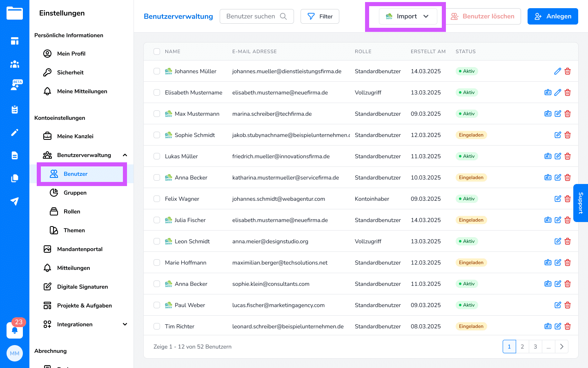Delete Tim Richter using trash icon

pyautogui.click(x=568, y=326)
